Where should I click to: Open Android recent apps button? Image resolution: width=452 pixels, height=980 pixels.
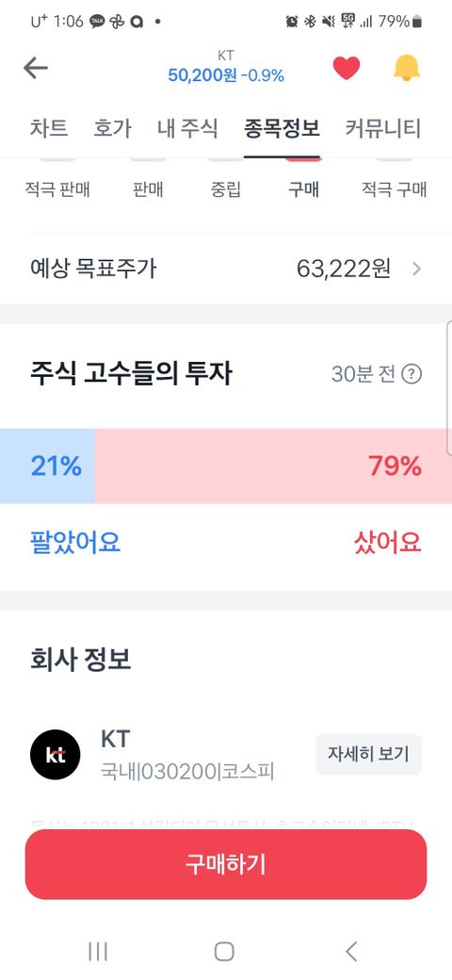pos(98,951)
